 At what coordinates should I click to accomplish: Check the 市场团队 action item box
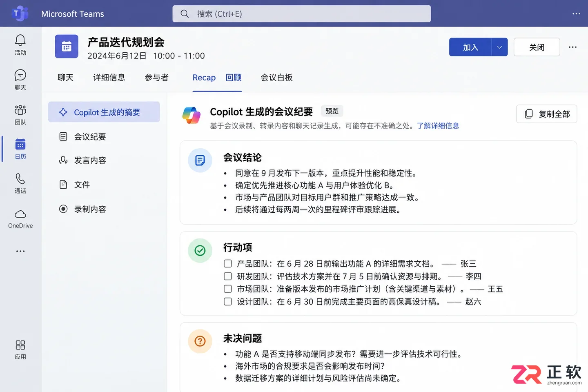tap(228, 289)
